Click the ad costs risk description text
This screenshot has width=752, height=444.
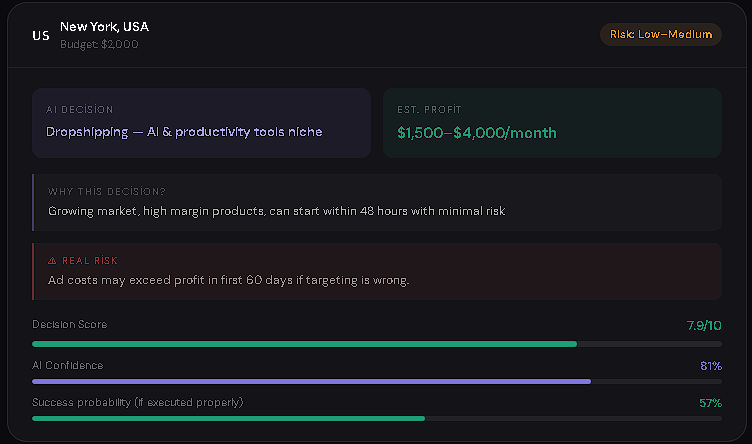(x=228, y=280)
